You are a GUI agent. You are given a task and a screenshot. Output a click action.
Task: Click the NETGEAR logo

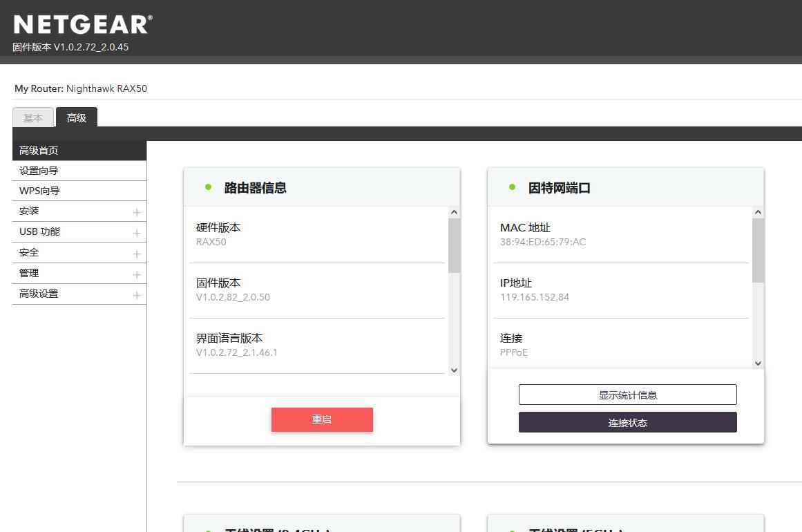(x=83, y=25)
